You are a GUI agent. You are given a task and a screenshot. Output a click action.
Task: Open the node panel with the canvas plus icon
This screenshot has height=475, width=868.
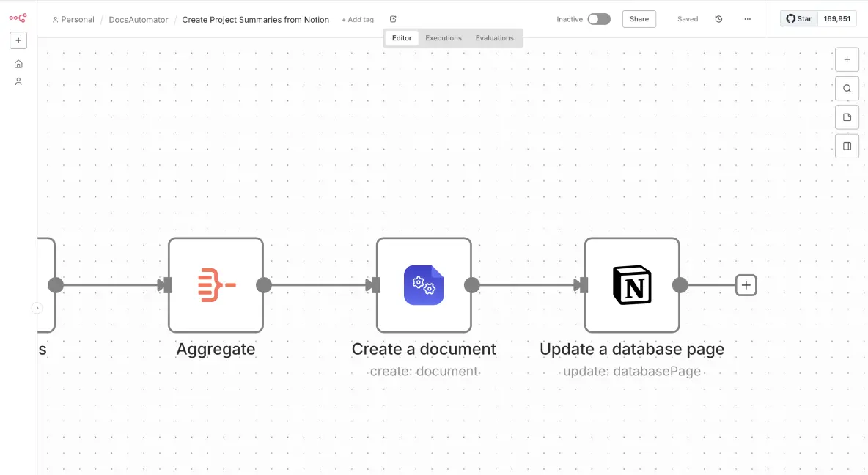847,59
